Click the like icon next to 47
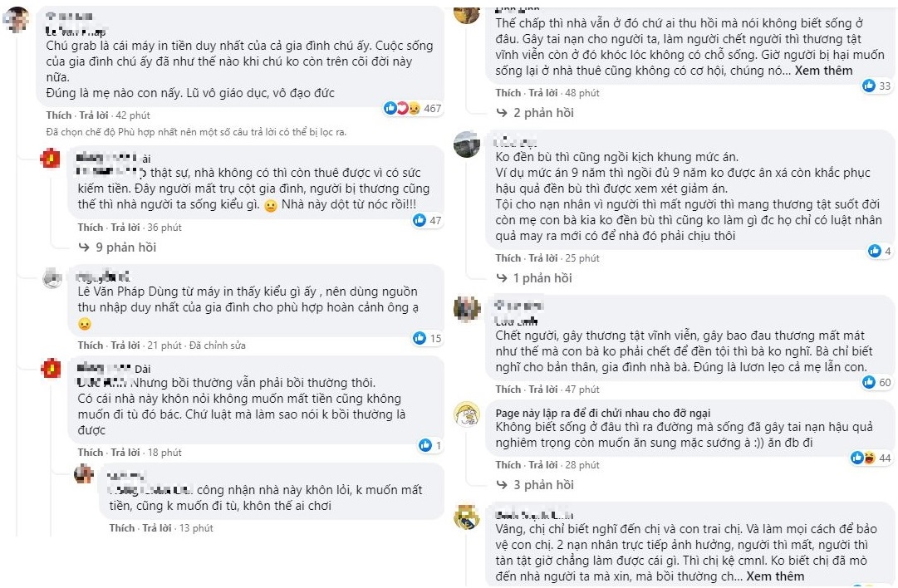Viewport: 898px width, 588px height. click(x=420, y=221)
